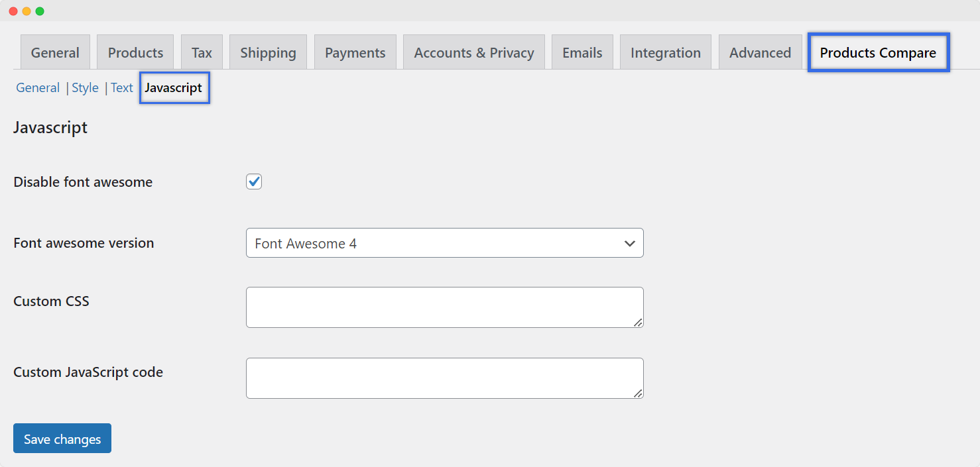The width and height of the screenshot is (980, 467).
Task: Select the Payments tab
Action: point(355,53)
